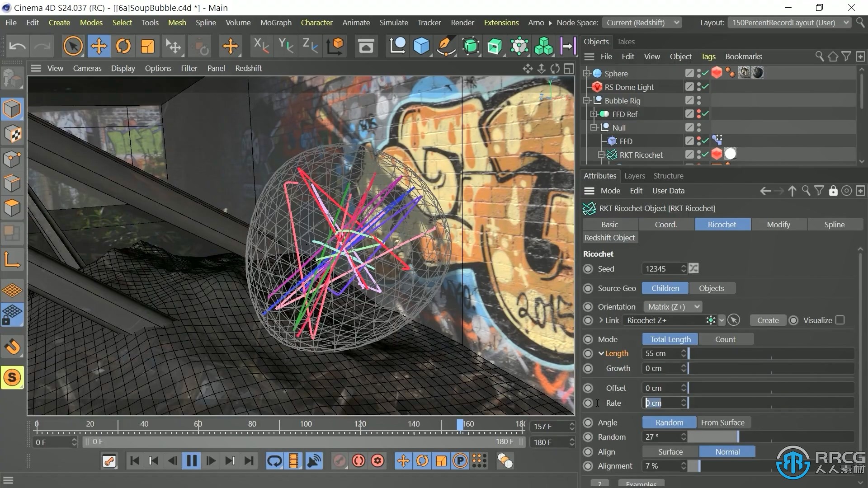Open the Layout dropdown

click(x=789, y=23)
